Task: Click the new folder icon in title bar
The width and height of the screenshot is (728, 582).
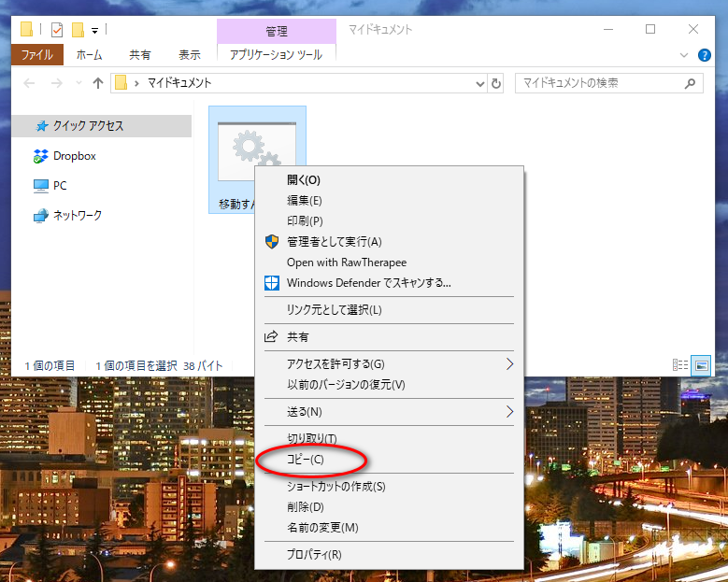Action: pos(79,30)
